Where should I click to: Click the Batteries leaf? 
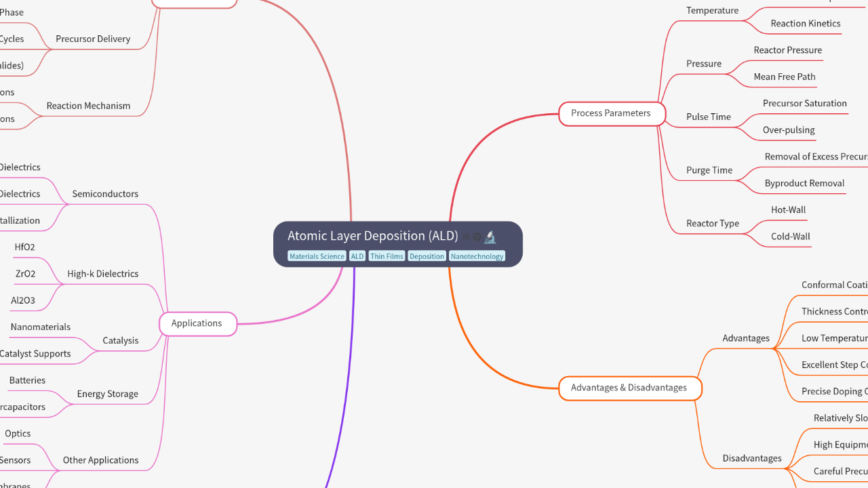tap(28, 380)
